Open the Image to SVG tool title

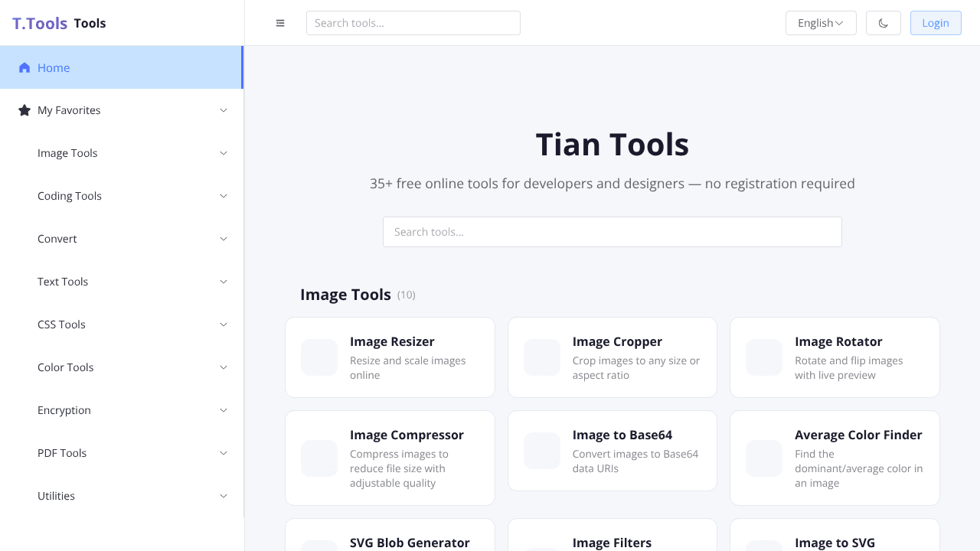(835, 543)
